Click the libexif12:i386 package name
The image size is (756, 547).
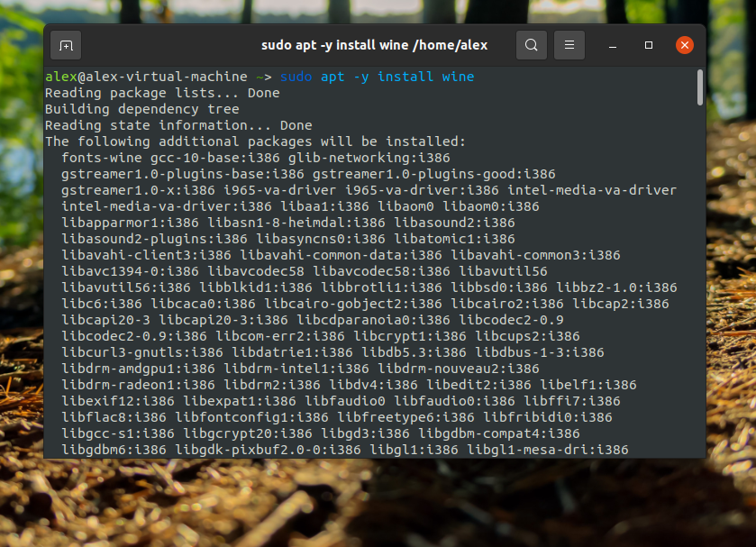pyautogui.click(x=117, y=401)
